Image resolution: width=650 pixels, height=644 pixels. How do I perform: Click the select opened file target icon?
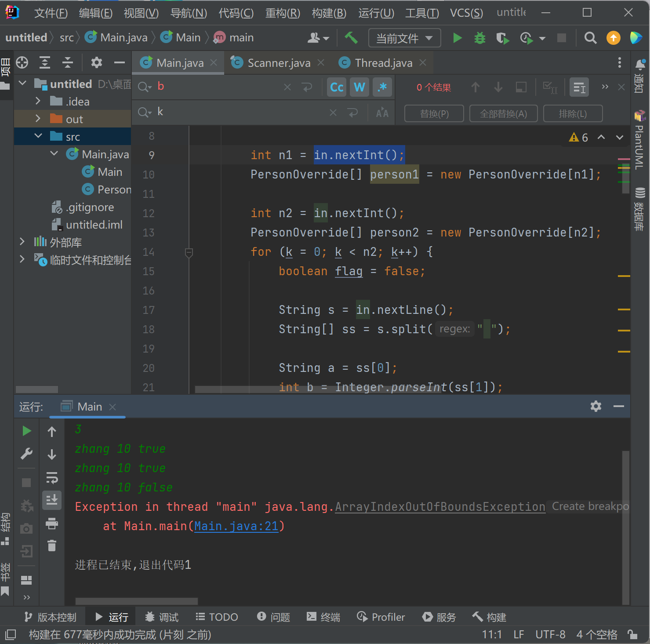click(x=22, y=63)
